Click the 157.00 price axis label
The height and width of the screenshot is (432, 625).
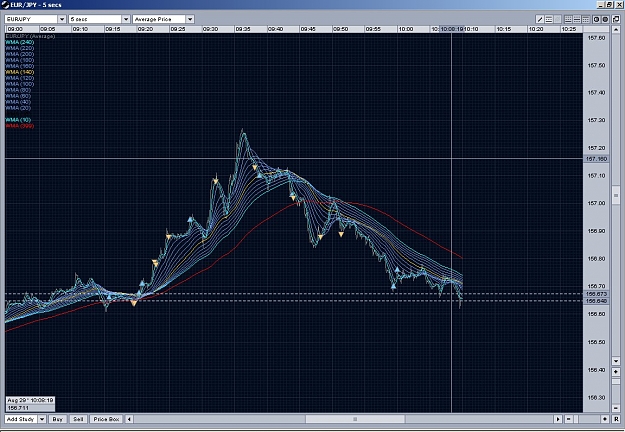pos(596,203)
